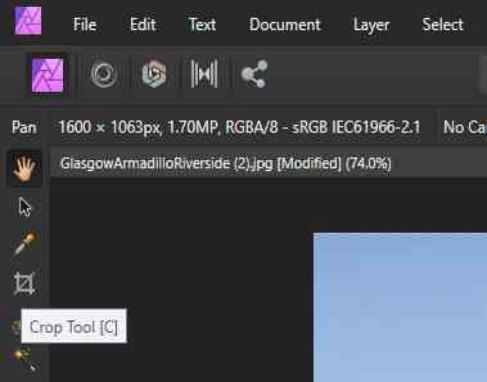This screenshot has width=487, height=382.
Task: Switch to the Develop Persona
Action: coord(154,74)
